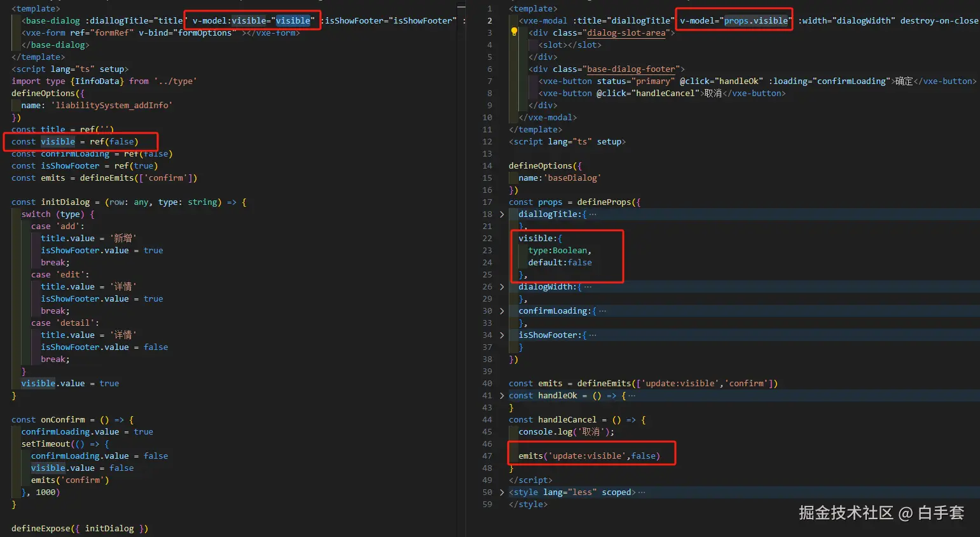This screenshot has height=537, width=980.
Task: Click the ellipsis fold marker after diallogTitle:{
Action: [593, 214]
